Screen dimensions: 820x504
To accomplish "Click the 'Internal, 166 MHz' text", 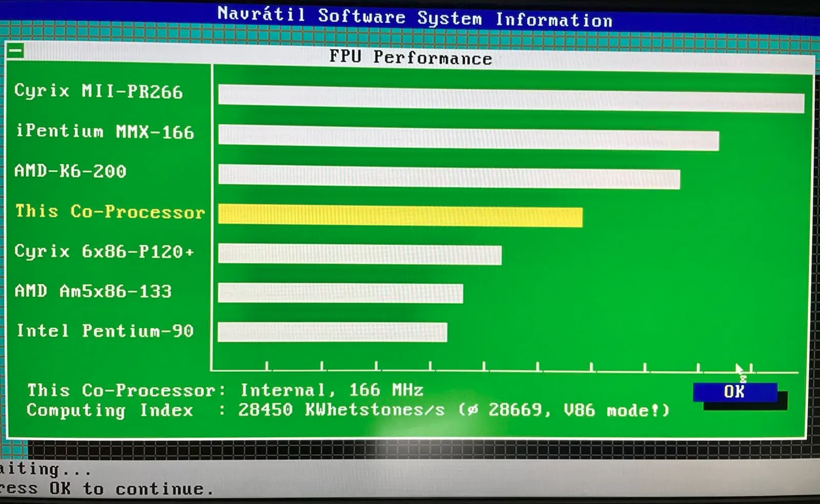I will click(x=332, y=390).
